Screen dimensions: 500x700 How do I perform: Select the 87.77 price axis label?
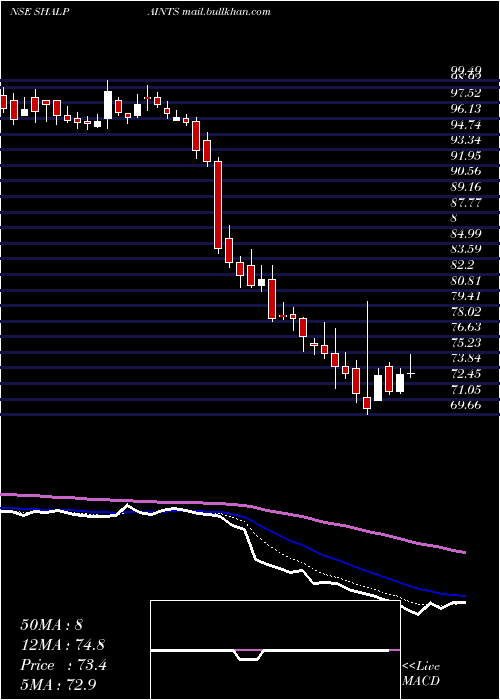[x=466, y=202]
